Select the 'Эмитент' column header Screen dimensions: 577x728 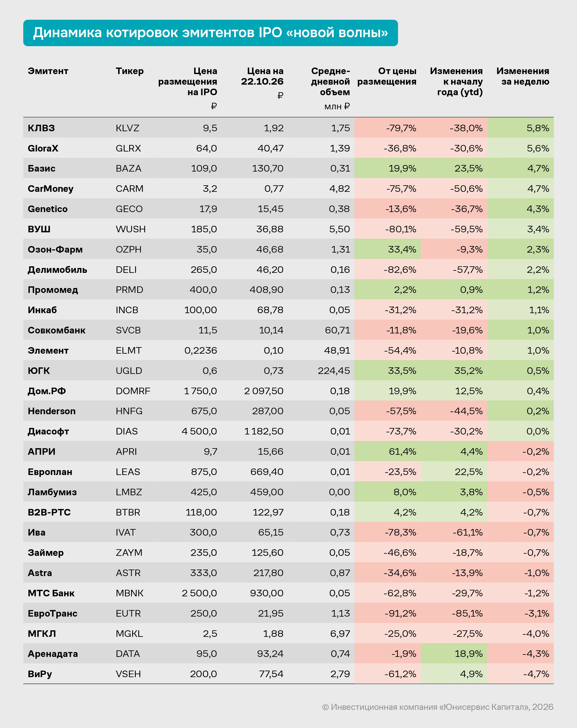tap(48, 71)
